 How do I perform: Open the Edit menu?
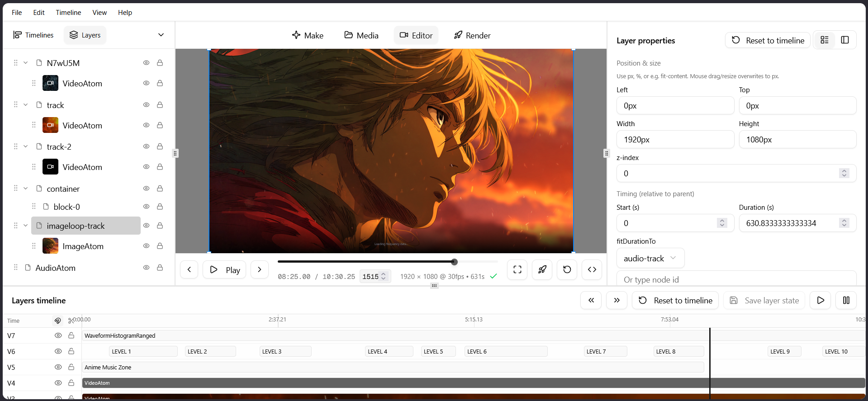coord(39,12)
